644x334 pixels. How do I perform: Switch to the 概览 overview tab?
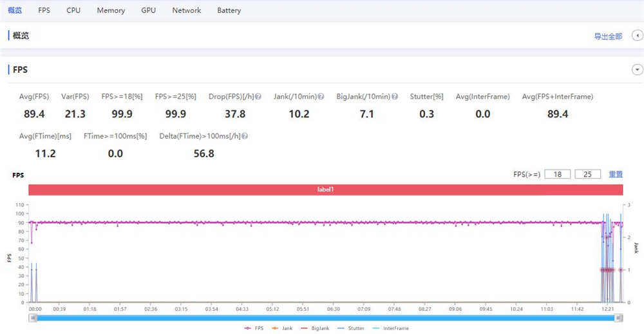tap(15, 11)
